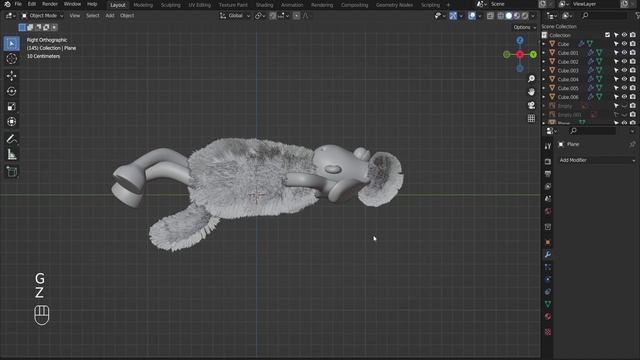Switch to solid viewport shading
Screen dimensions: 640x360
click(x=509, y=16)
